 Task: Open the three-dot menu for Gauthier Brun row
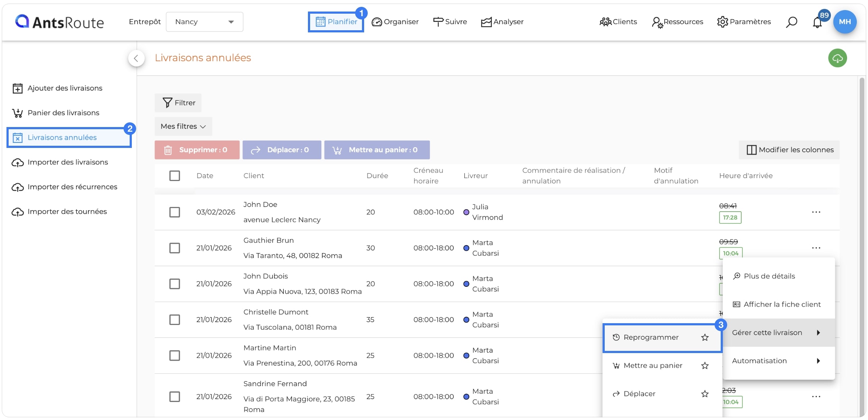click(816, 248)
